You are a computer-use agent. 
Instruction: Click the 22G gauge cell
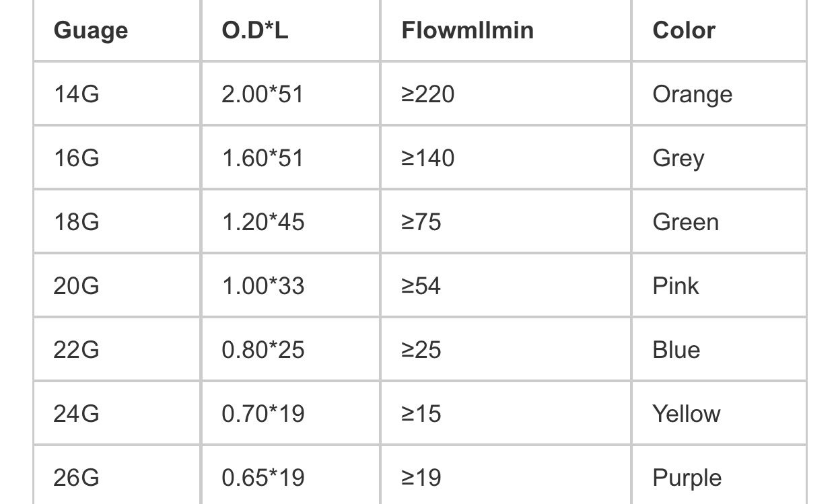(77, 350)
